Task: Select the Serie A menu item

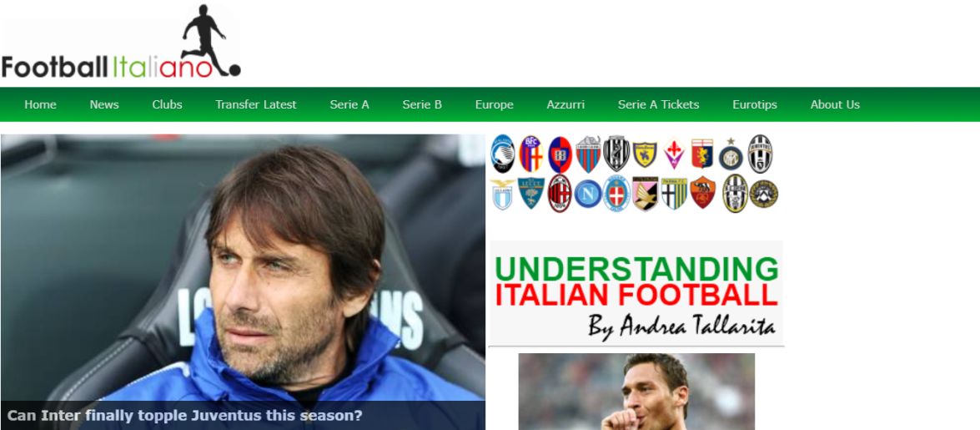Action: click(349, 104)
